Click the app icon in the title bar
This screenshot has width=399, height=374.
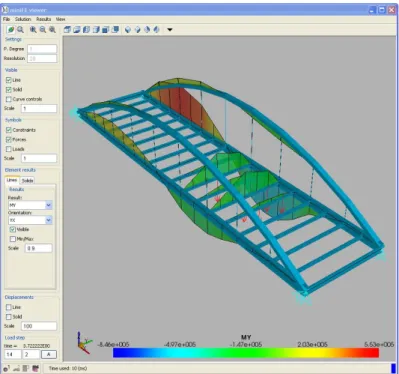5,10
